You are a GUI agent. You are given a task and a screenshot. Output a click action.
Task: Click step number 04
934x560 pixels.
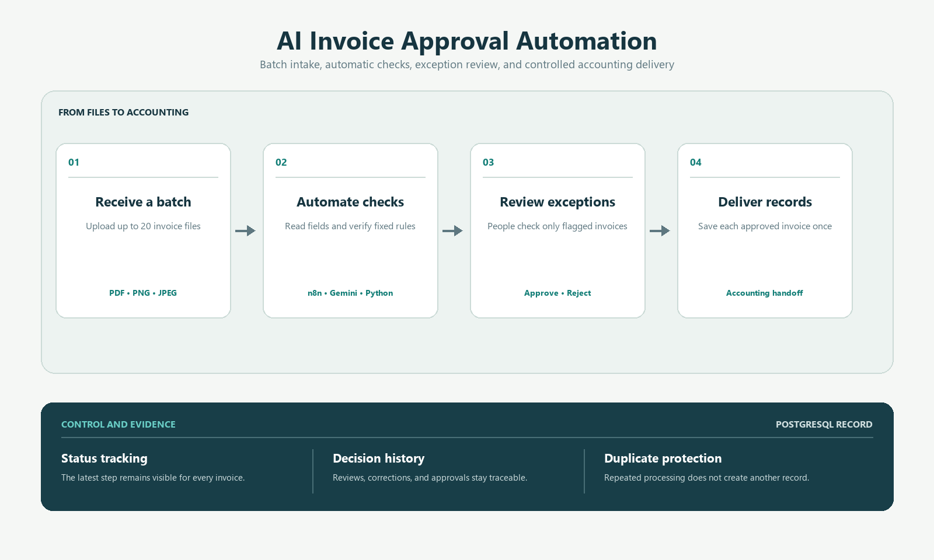[x=695, y=162]
